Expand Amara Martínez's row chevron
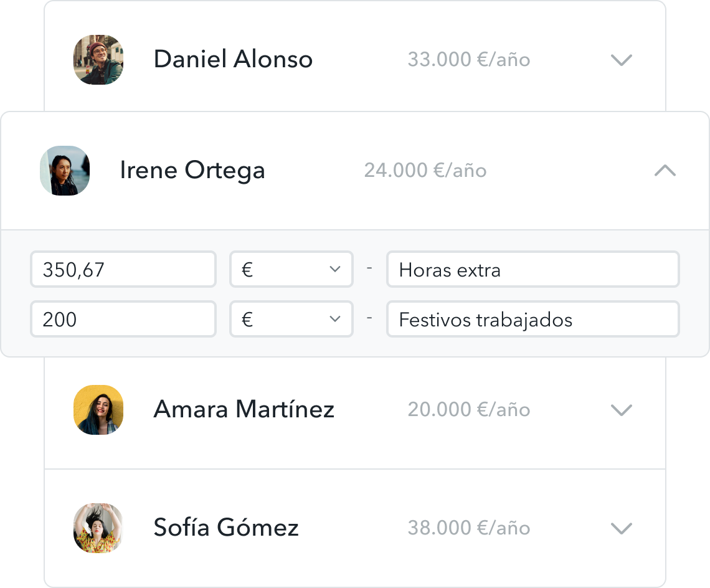Image resolution: width=710 pixels, height=588 pixels. 622,410
